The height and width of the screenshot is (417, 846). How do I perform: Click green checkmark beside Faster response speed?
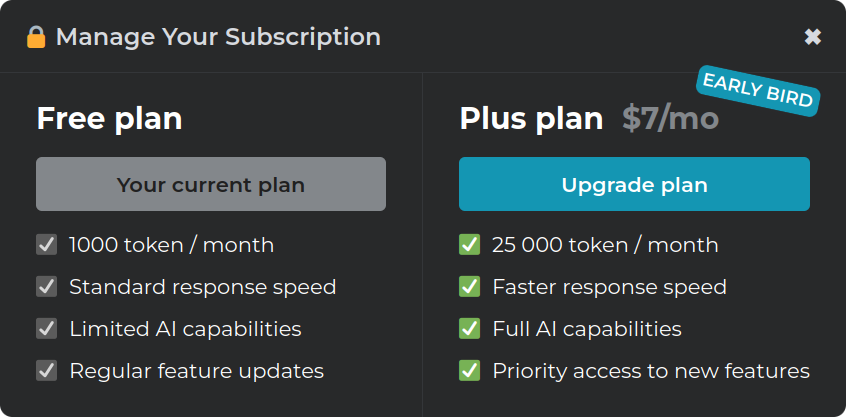469,286
